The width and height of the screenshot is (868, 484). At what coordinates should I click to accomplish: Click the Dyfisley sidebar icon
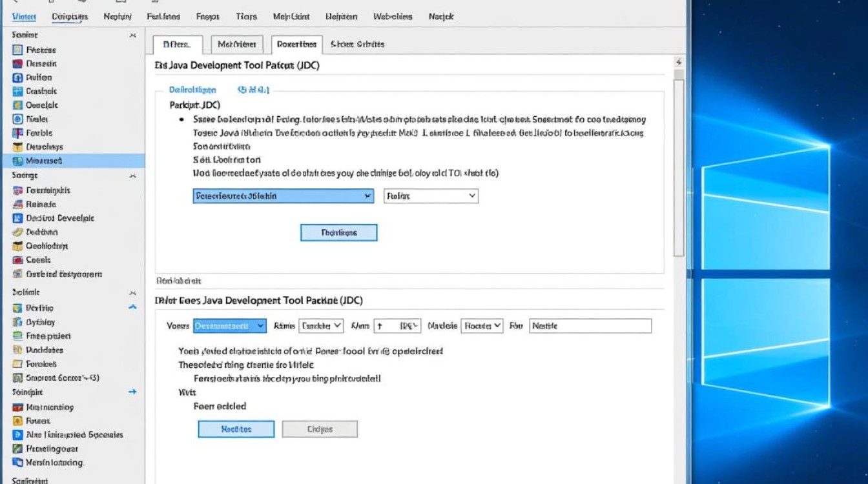coord(17,322)
